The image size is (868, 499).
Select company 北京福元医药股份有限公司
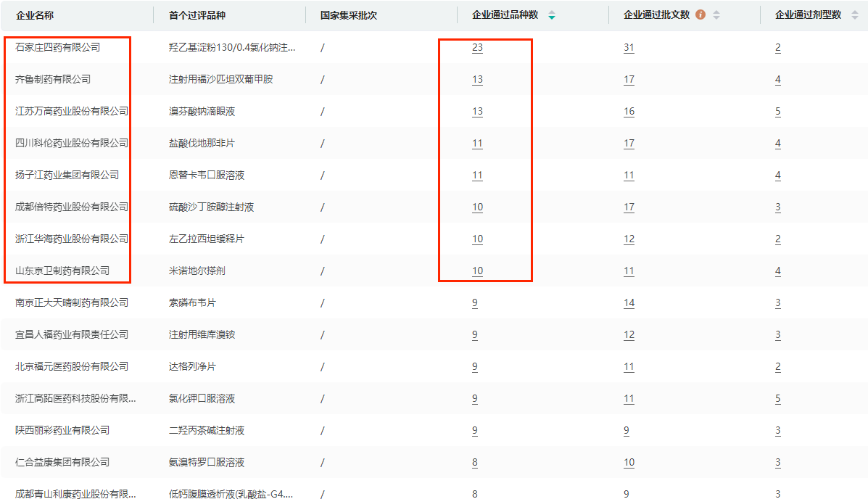click(x=72, y=367)
